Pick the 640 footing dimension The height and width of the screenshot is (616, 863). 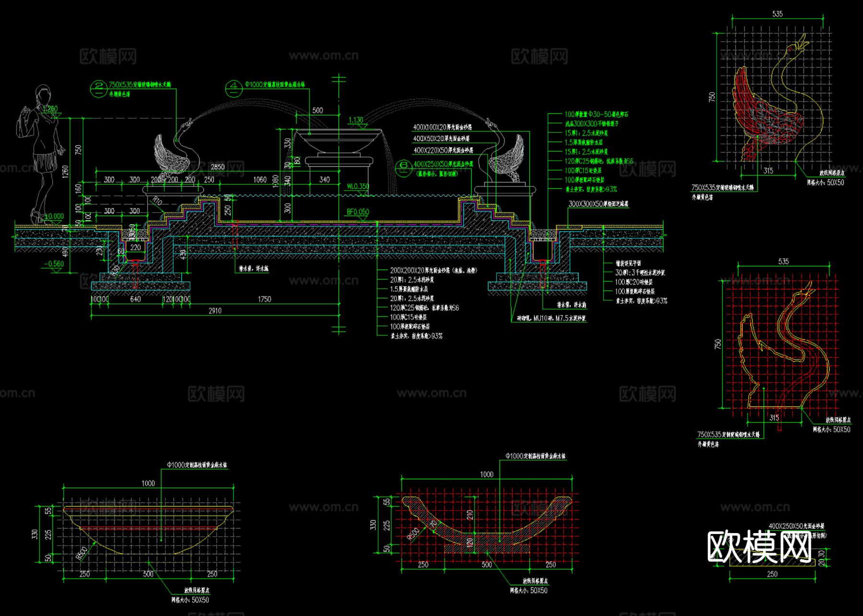136,299
